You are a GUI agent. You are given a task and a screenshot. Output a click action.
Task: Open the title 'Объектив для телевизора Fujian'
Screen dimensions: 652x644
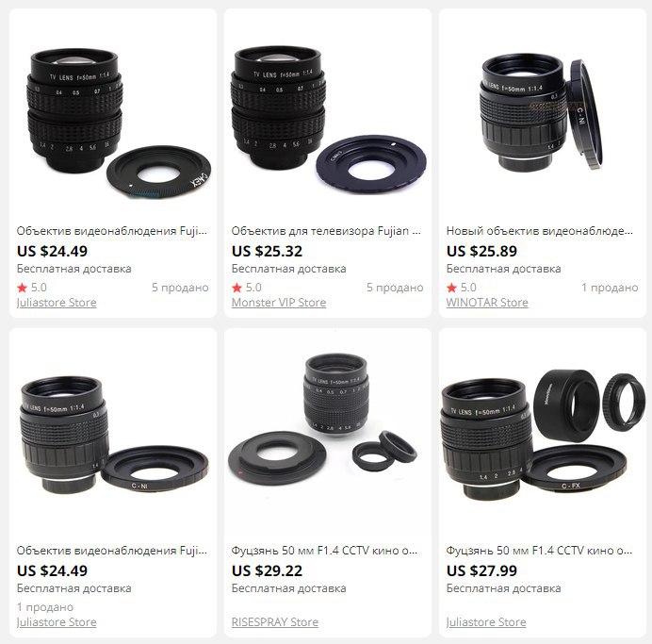click(x=326, y=231)
